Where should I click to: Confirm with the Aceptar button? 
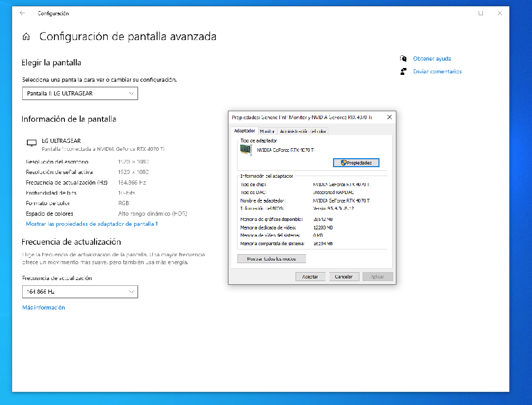(310, 276)
